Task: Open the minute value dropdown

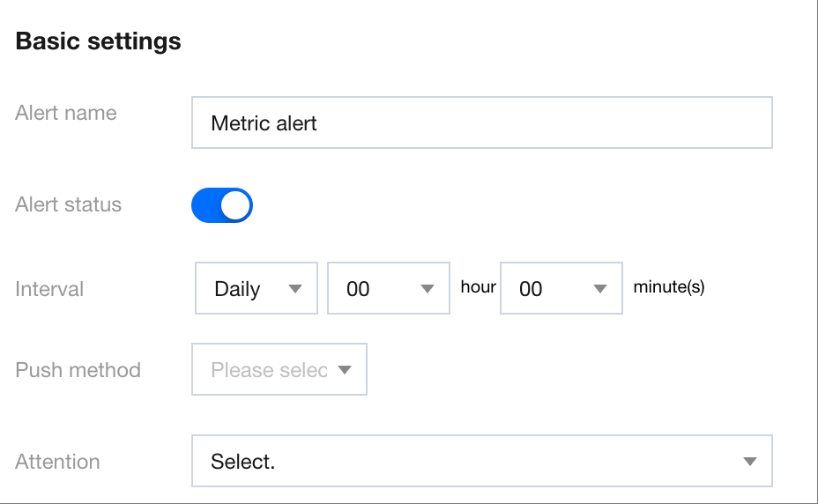Action: [x=561, y=289]
